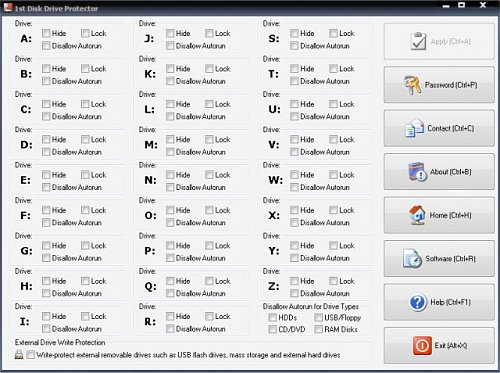Enable Hide for drive A:
This screenshot has width=500, height=373.
point(46,33)
